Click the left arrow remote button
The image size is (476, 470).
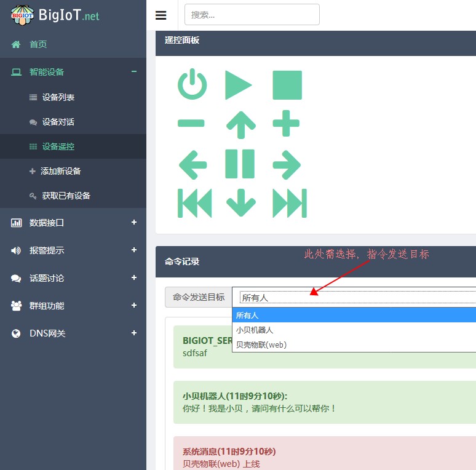192,164
